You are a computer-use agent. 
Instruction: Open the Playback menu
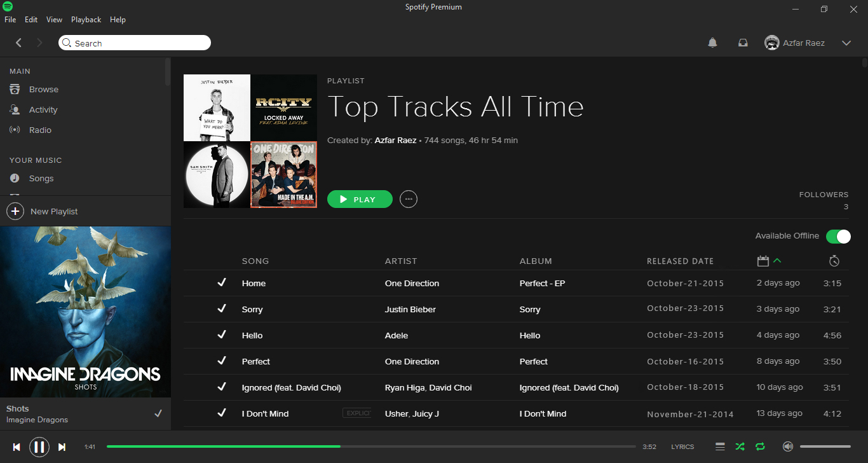[x=86, y=20]
